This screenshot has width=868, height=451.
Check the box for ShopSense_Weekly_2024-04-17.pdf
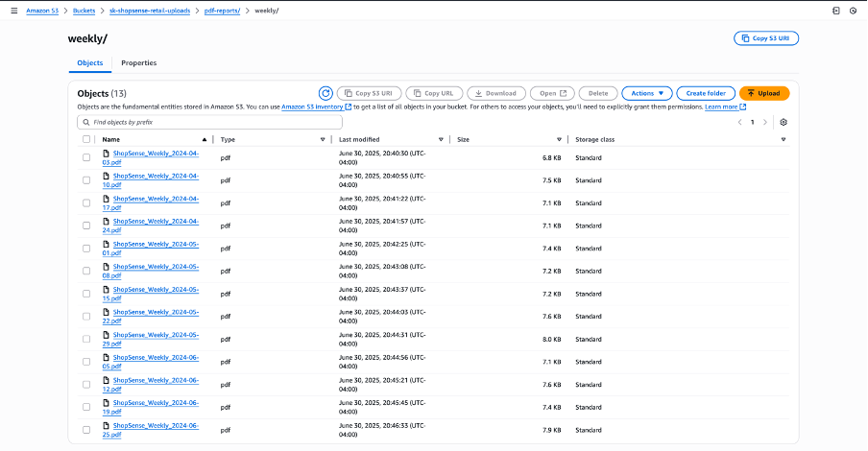(86, 203)
